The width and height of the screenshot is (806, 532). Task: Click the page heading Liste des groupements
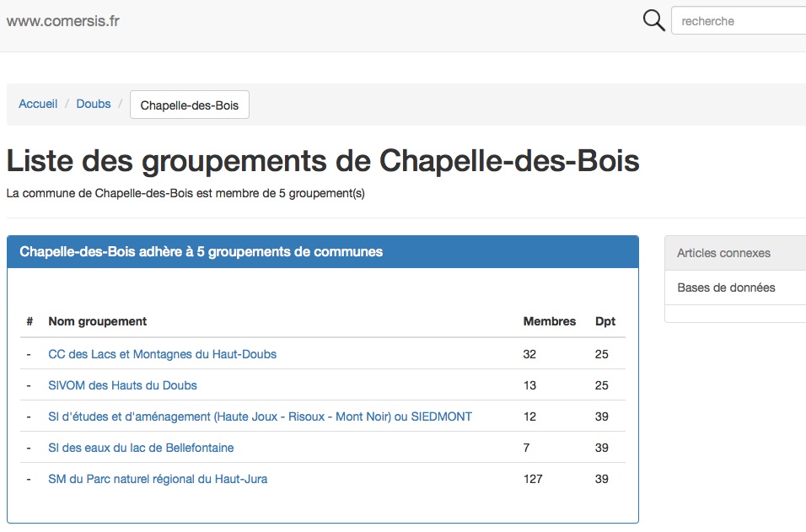click(x=323, y=160)
